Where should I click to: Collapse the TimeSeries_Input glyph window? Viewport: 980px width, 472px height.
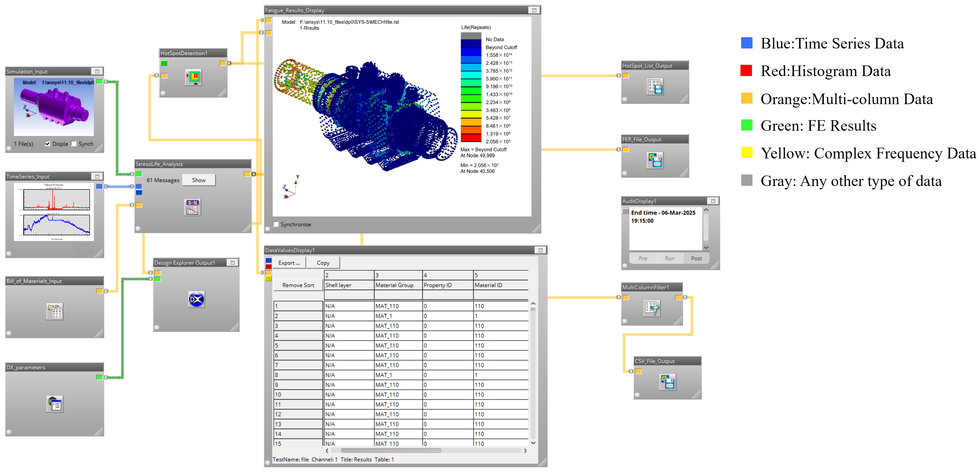click(x=97, y=176)
